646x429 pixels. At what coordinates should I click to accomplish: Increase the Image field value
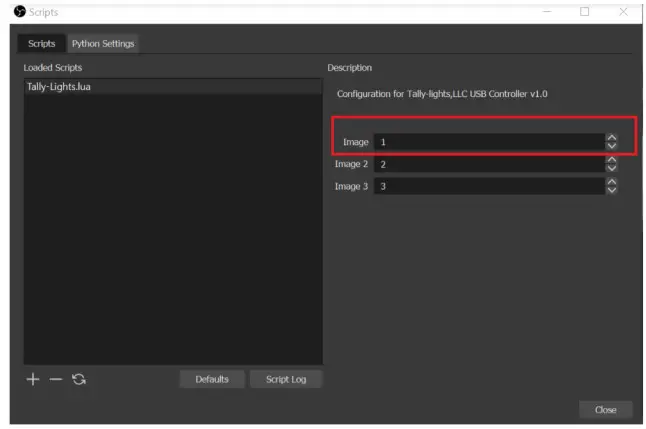(612, 138)
